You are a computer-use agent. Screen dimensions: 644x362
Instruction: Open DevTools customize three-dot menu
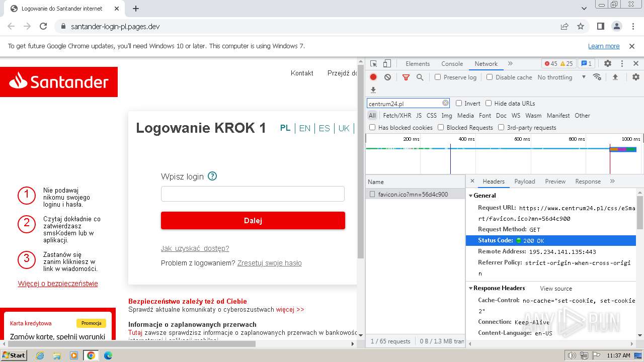(x=622, y=64)
